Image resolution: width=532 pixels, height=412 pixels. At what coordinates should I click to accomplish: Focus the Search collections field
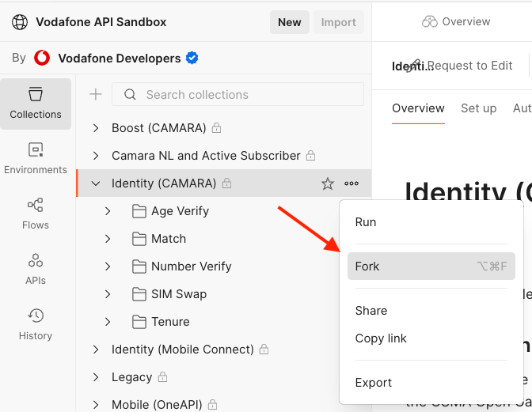pos(245,95)
